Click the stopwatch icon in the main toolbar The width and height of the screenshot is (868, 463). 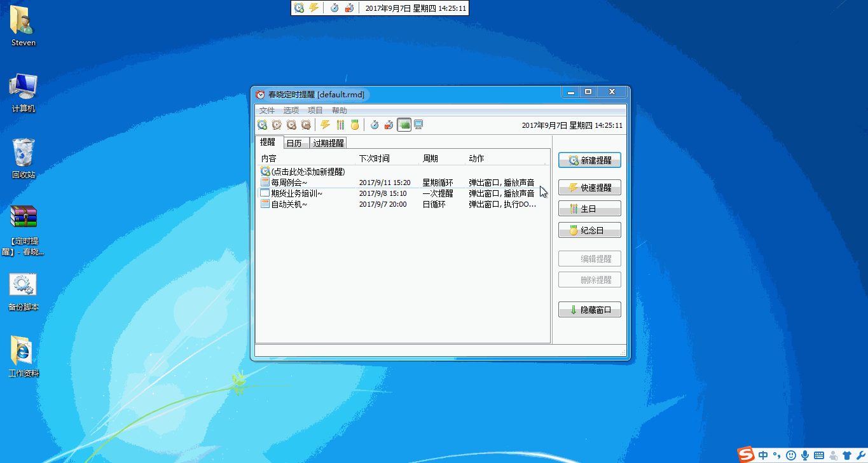(375, 125)
